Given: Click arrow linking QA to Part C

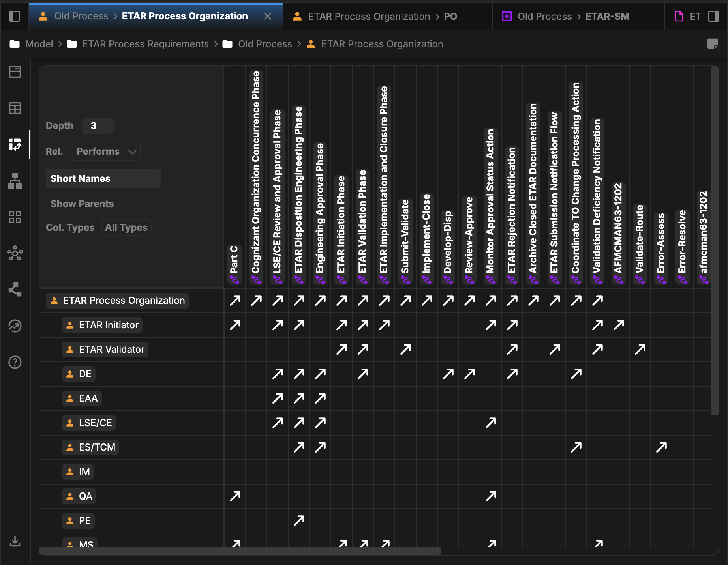Looking at the screenshot, I should pos(235,496).
